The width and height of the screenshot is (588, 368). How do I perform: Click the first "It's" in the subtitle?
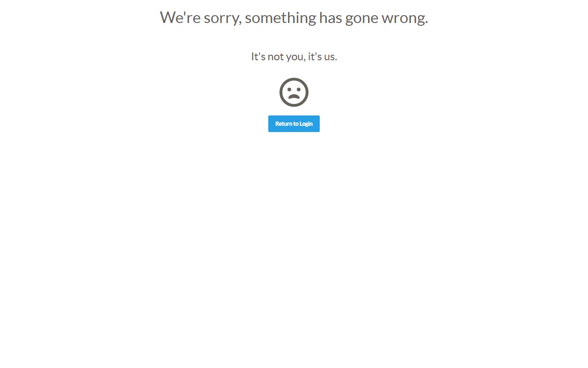[258, 57]
